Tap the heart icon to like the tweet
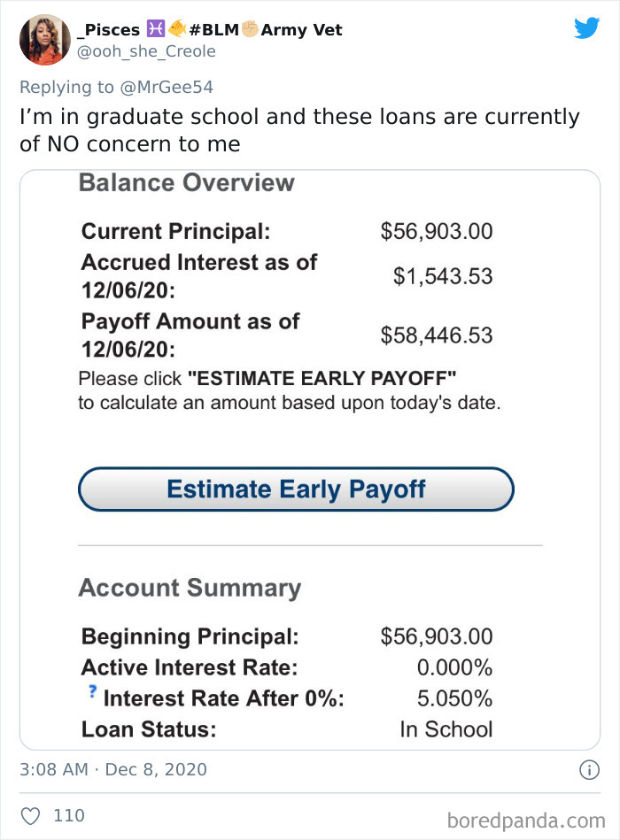The image size is (620, 840). (x=30, y=815)
